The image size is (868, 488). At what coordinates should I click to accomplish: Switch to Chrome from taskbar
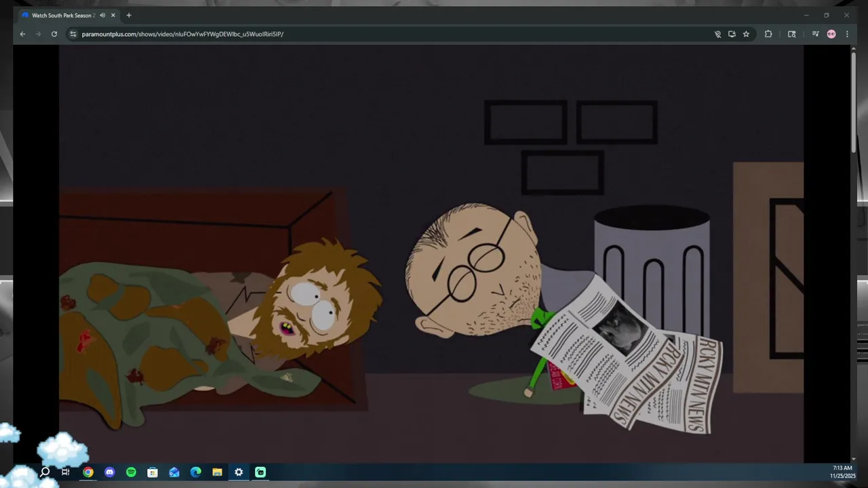coord(88,472)
